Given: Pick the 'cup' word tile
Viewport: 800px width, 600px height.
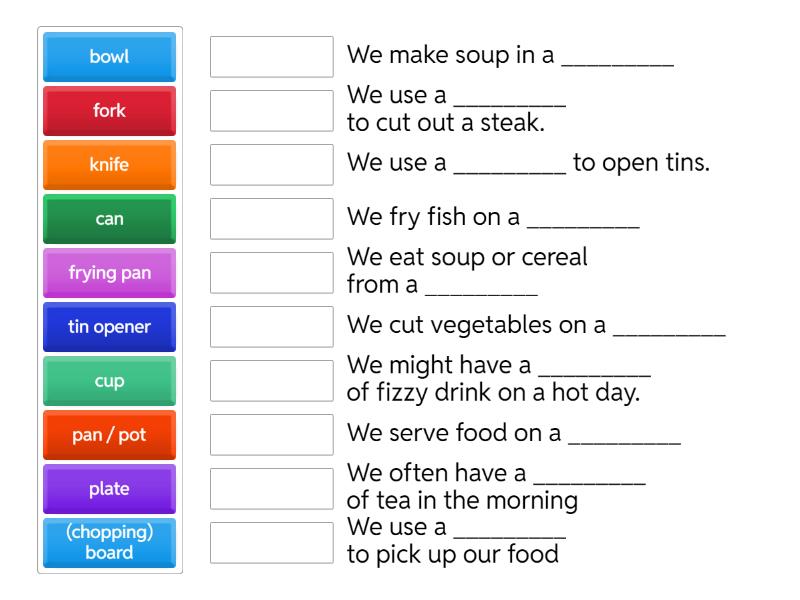Looking at the screenshot, I should tap(107, 380).
